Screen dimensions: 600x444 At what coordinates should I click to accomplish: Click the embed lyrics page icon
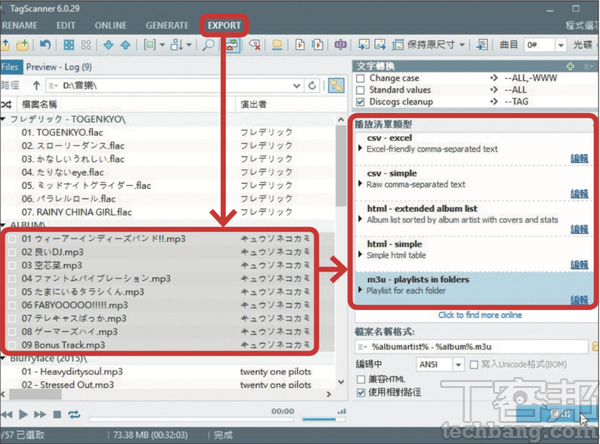482,45
